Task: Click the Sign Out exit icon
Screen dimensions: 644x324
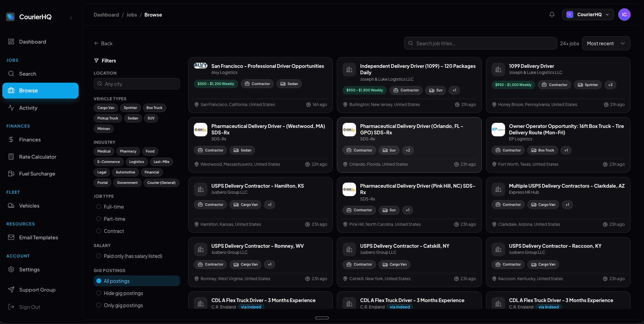Action: click(11, 307)
